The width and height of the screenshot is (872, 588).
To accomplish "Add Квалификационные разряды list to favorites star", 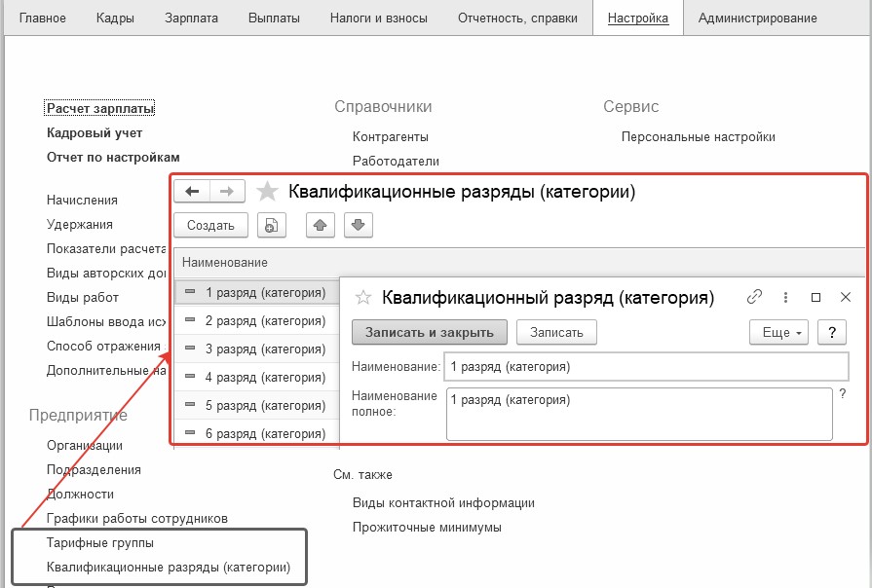I will (x=267, y=192).
